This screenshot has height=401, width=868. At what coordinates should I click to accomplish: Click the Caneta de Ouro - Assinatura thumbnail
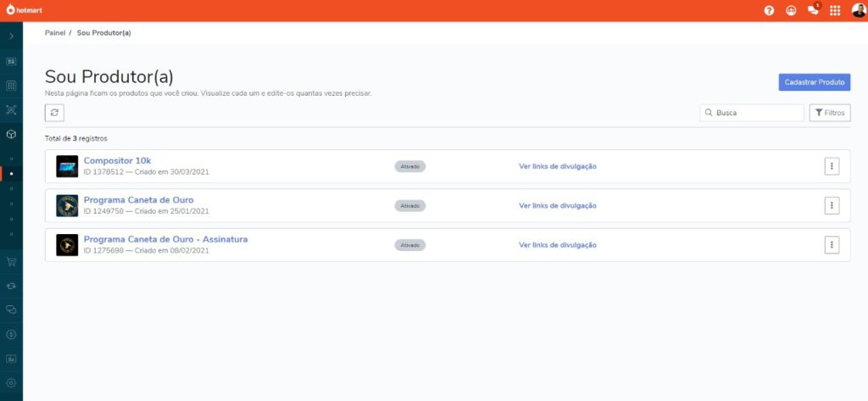click(67, 245)
